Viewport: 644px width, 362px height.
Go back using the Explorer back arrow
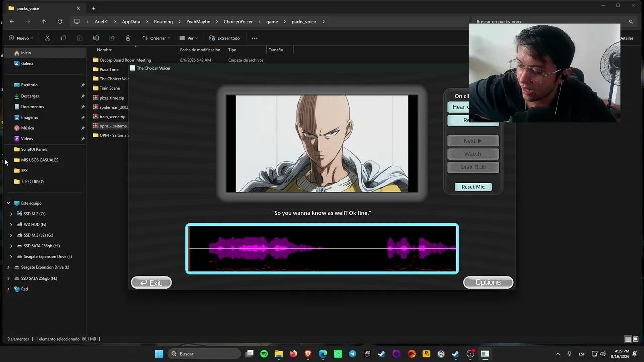pos(12,22)
